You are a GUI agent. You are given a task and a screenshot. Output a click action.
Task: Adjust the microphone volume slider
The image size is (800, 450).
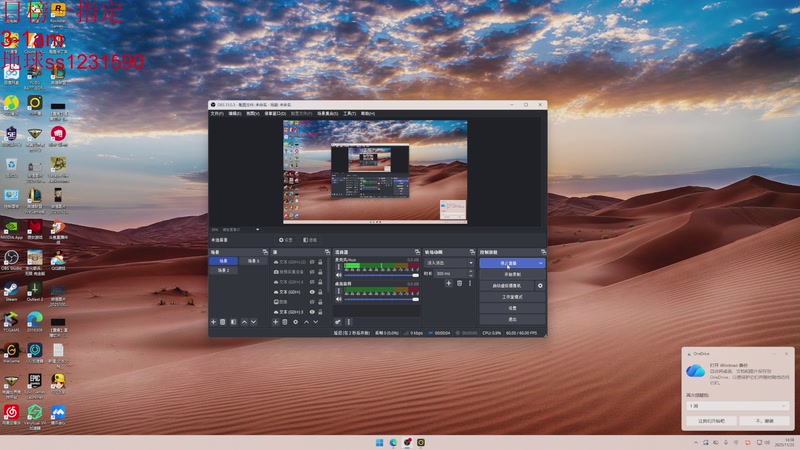coord(378,274)
